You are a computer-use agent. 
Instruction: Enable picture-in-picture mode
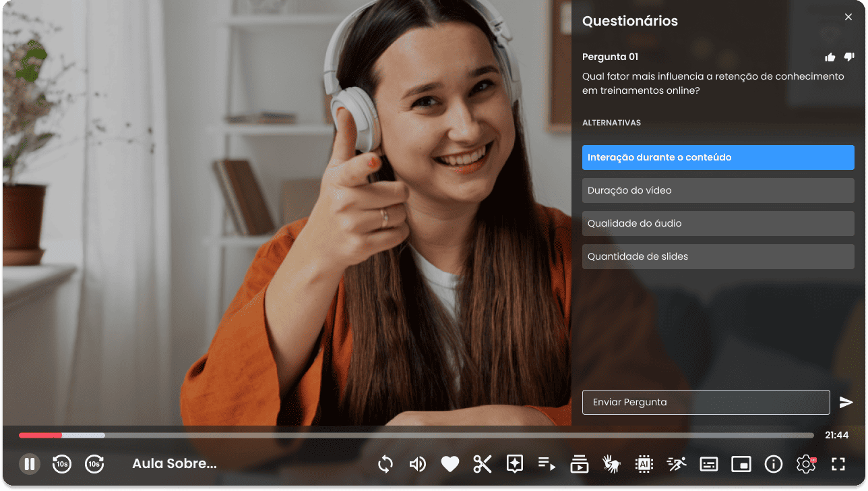coord(741,464)
